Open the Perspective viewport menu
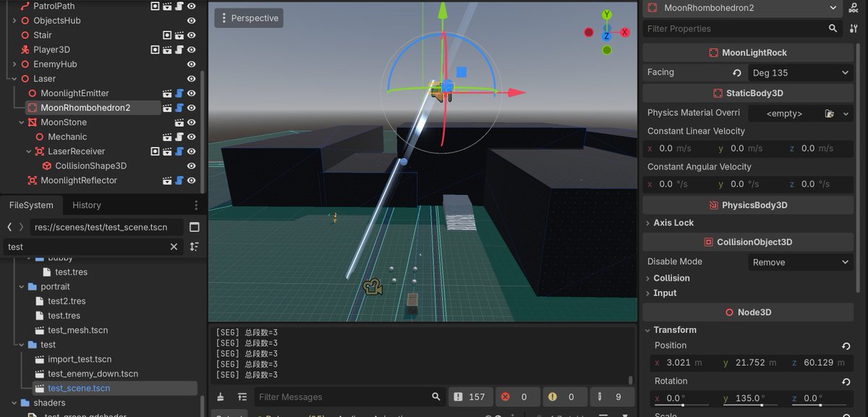The width and height of the screenshot is (868, 417). coord(249,18)
